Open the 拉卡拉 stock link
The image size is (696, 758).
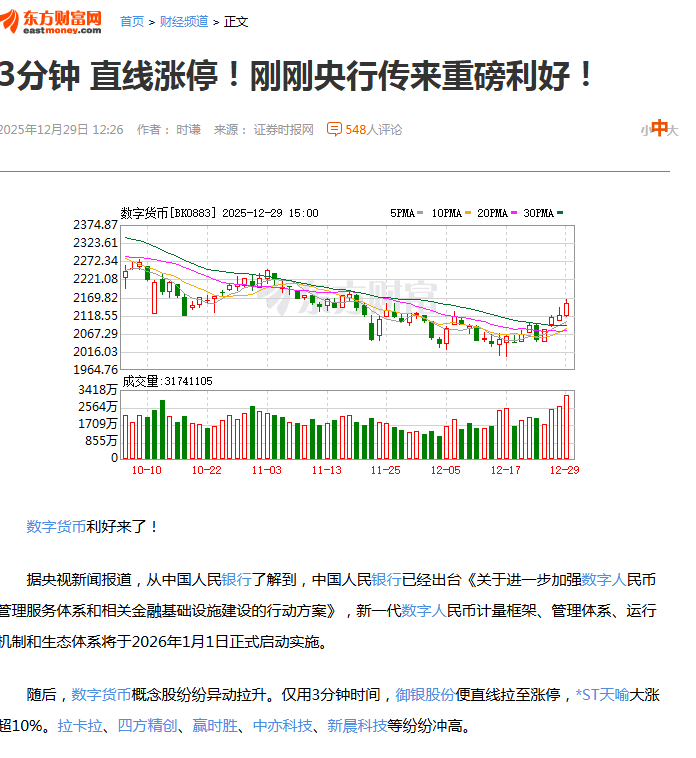(80, 726)
